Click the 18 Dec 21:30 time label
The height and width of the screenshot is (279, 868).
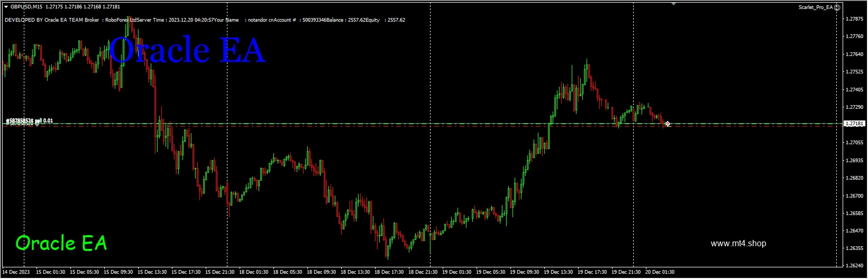click(423, 272)
